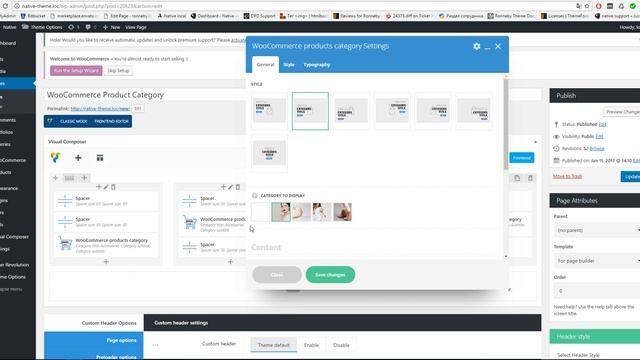Open the page permalink URL
Screen dimensions: 640x360
[100, 109]
